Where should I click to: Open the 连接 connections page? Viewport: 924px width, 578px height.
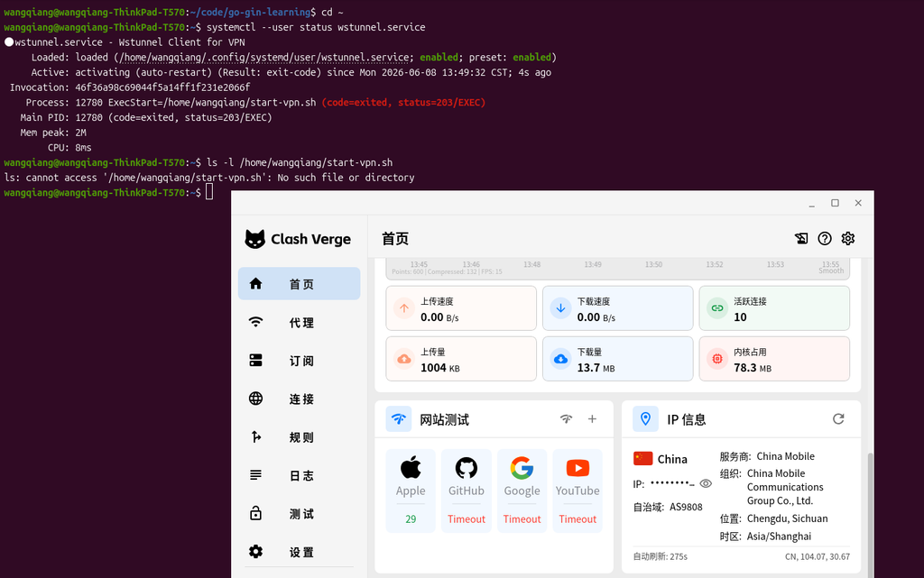click(x=299, y=399)
